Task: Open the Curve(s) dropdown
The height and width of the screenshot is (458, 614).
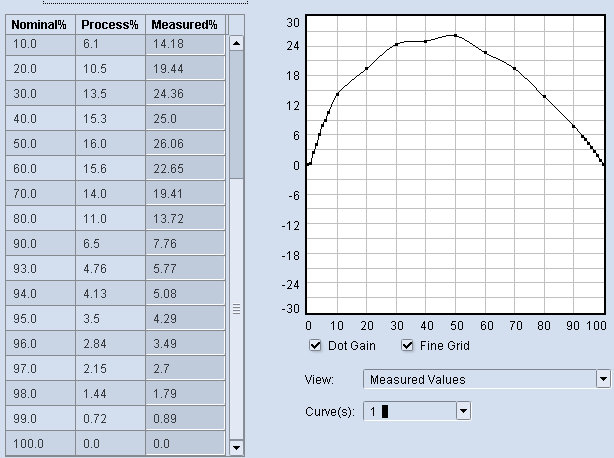Action: click(x=417, y=411)
